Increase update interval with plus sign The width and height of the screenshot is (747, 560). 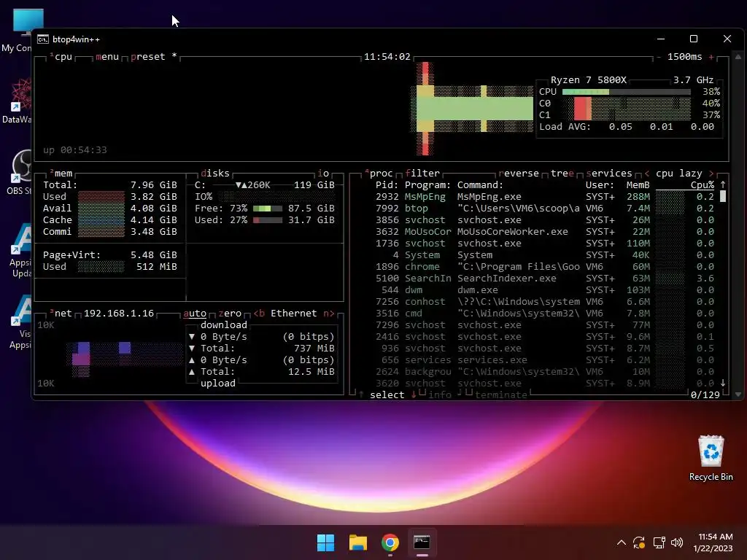[711, 57]
